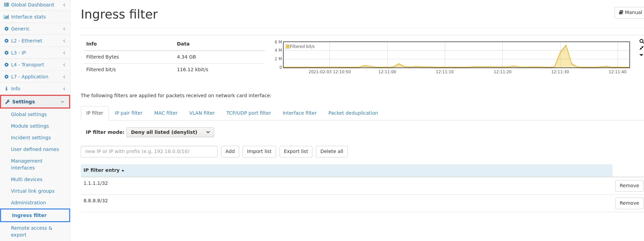The width and height of the screenshot is (644, 241).
Task: Click the Filtered bit/s legend color swatch
Action: coord(288,47)
